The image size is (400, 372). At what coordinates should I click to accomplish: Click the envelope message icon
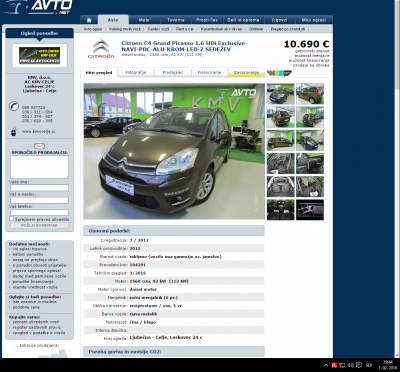coord(39,146)
